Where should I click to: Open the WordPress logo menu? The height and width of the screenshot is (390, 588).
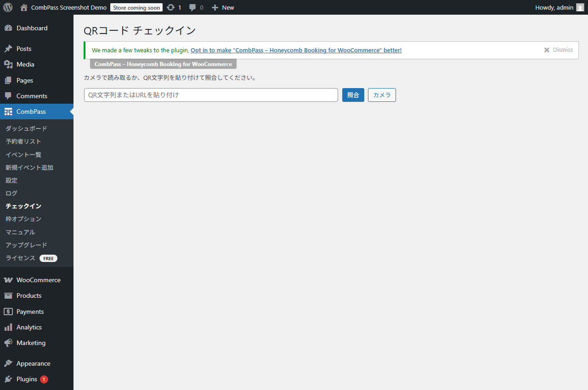click(x=7, y=7)
